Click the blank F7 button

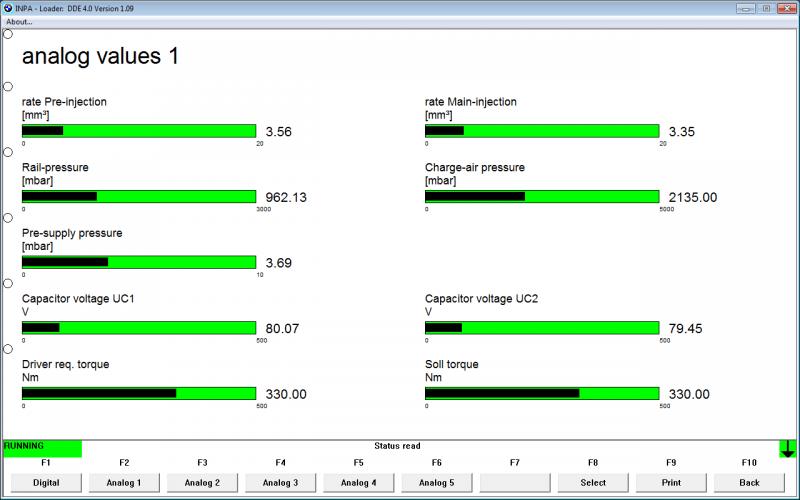point(515,482)
